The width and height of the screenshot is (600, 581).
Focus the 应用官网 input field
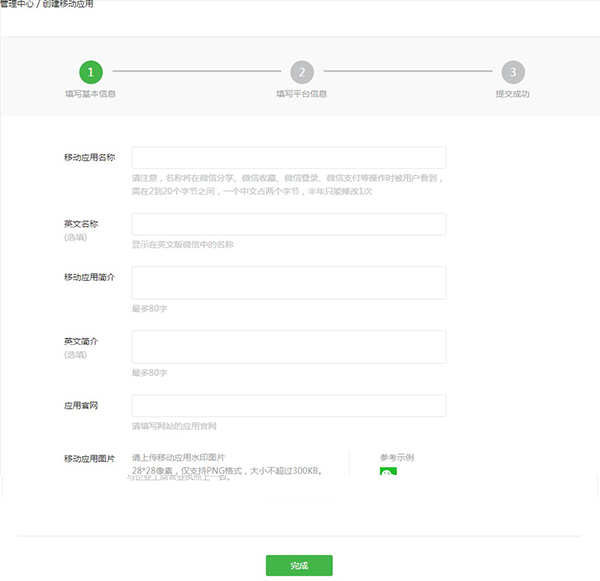pyautogui.click(x=288, y=406)
